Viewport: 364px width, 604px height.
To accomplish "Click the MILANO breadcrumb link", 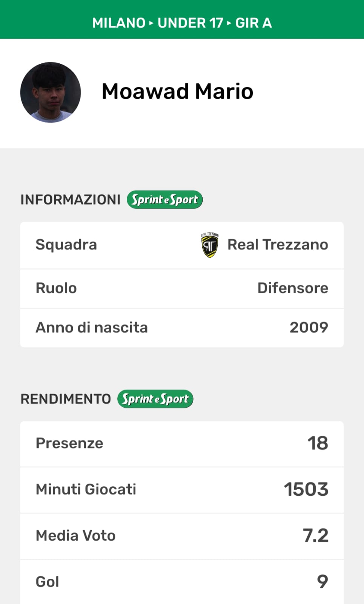I will [x=119, y=23].
